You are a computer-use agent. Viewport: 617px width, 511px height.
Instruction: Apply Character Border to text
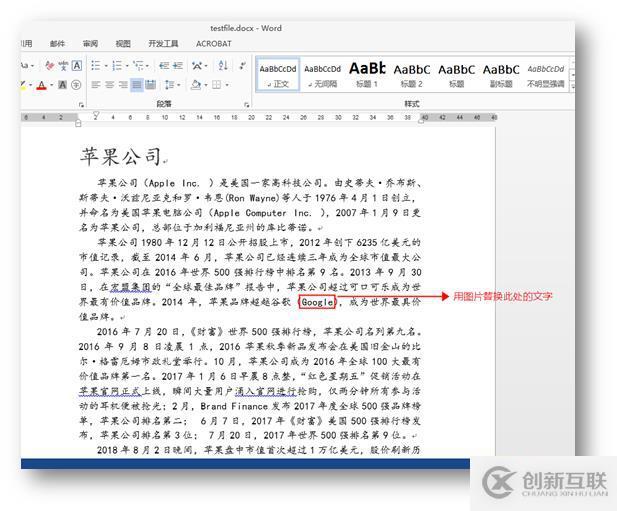point(77,65)
